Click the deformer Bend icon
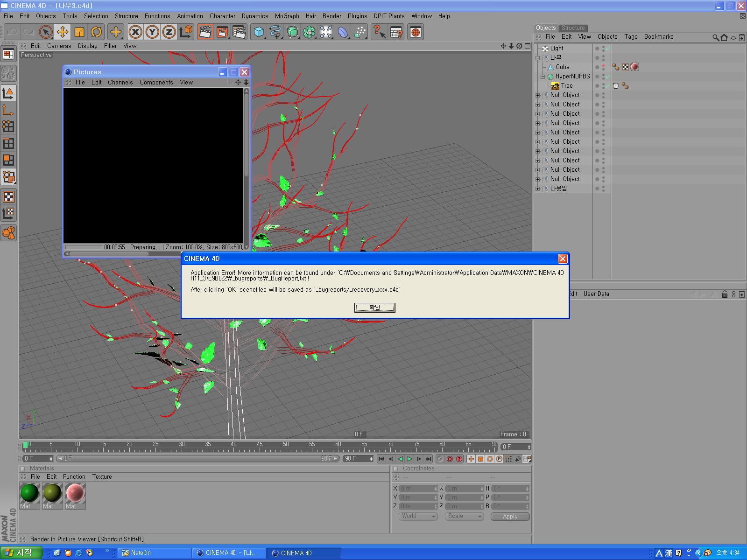The image size is (747, 560). [343, 32]
